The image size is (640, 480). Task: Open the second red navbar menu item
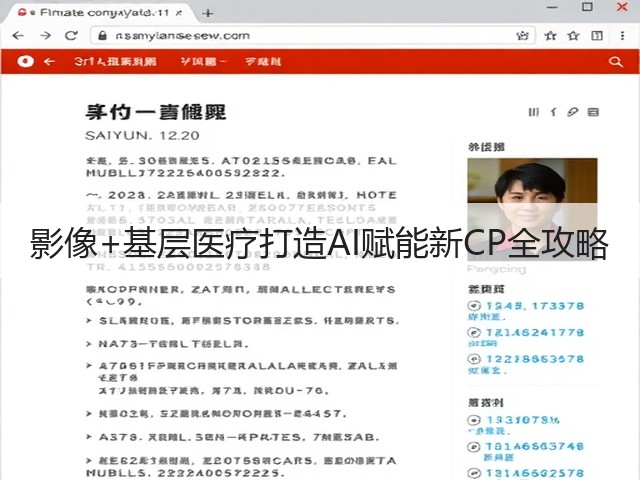203,62
